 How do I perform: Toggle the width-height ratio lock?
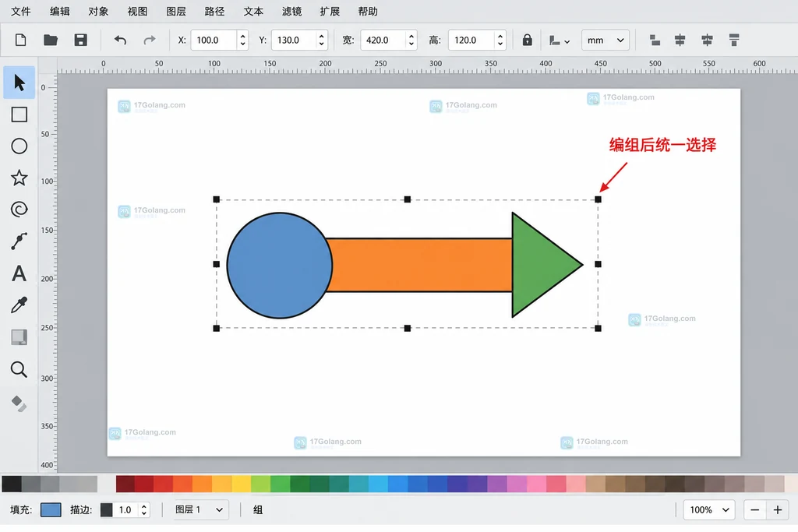point(528,41)
